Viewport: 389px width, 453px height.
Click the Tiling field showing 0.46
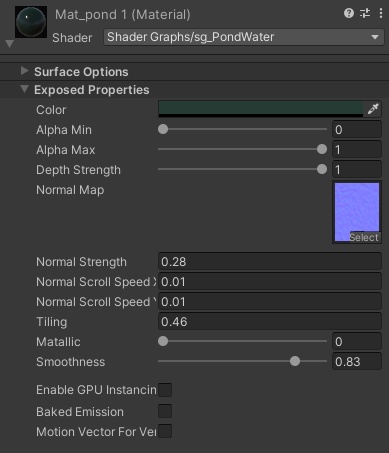click(x=270, y=322)
